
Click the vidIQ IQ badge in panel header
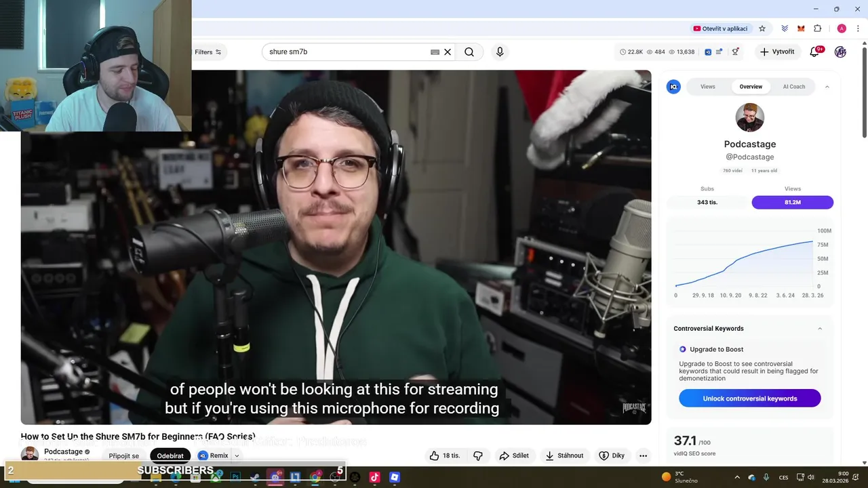(673, 87)
